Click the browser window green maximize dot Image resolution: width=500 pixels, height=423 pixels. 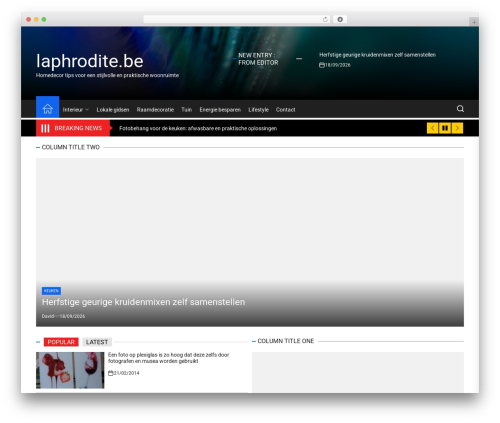(x=44, y=19)
